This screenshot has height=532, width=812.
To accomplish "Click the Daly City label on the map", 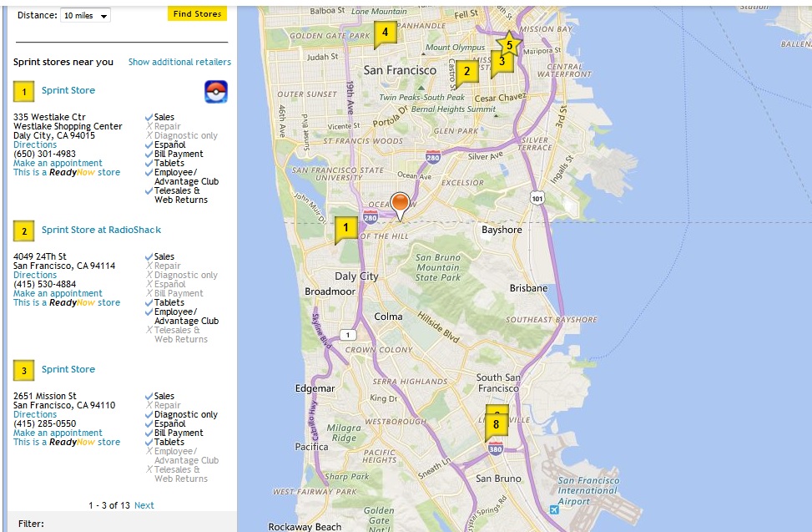I will click(x=356, y=276).
